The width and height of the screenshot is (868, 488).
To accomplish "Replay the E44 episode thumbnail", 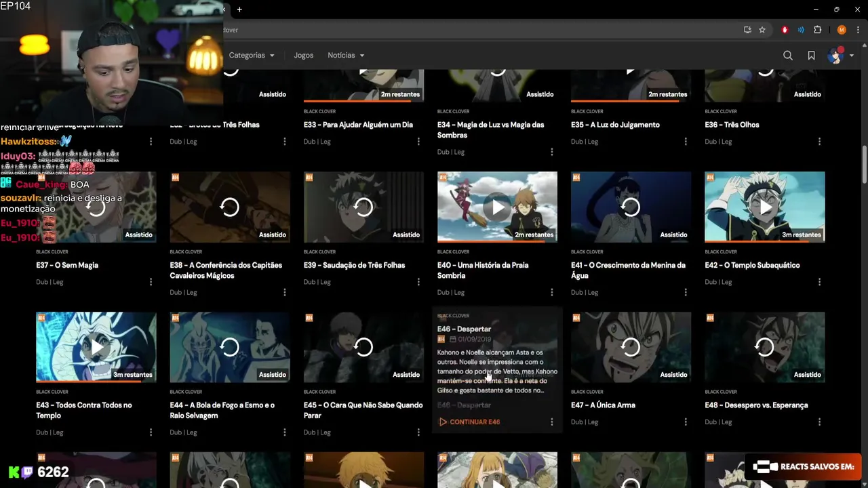I will 230,347.
